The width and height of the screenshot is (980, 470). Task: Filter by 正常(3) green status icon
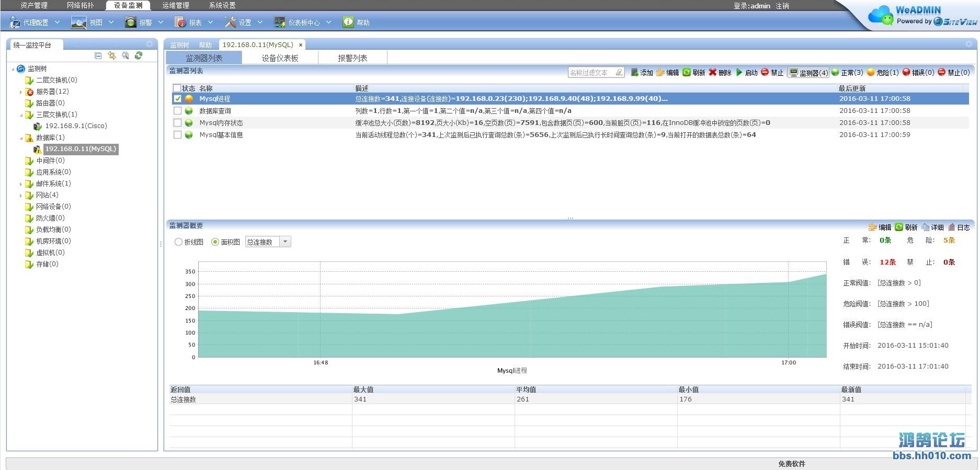(835, 73)
